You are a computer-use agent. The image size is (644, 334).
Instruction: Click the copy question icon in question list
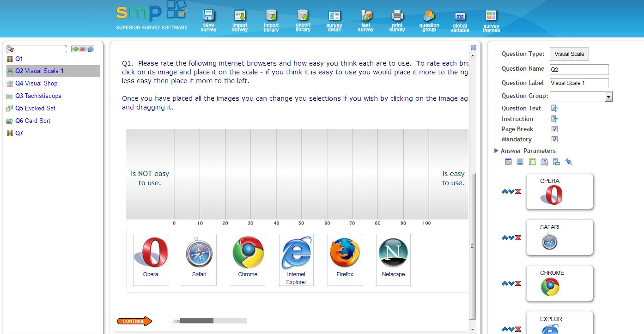point(90,49)
